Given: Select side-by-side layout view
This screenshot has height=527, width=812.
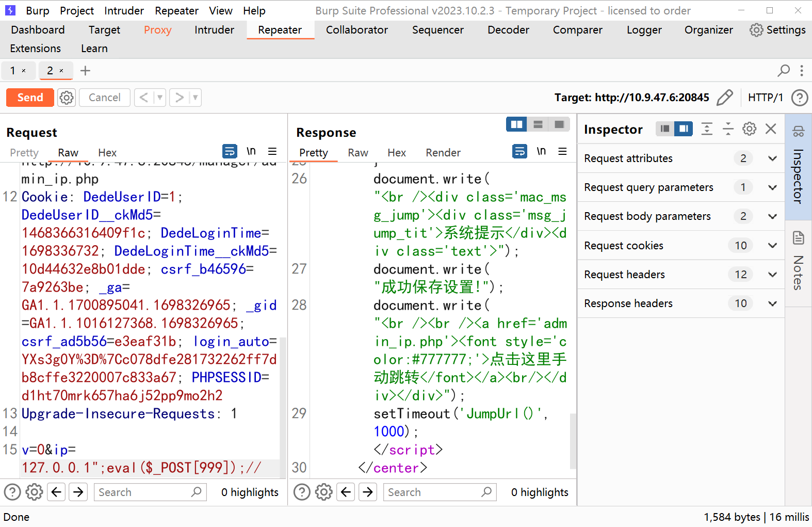Looking at the screenshot, I should [516, 124].
